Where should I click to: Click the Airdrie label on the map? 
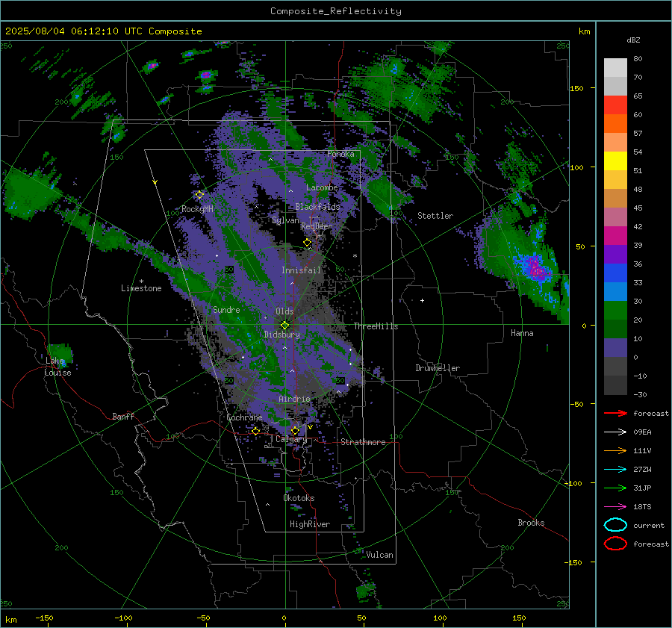294,399
